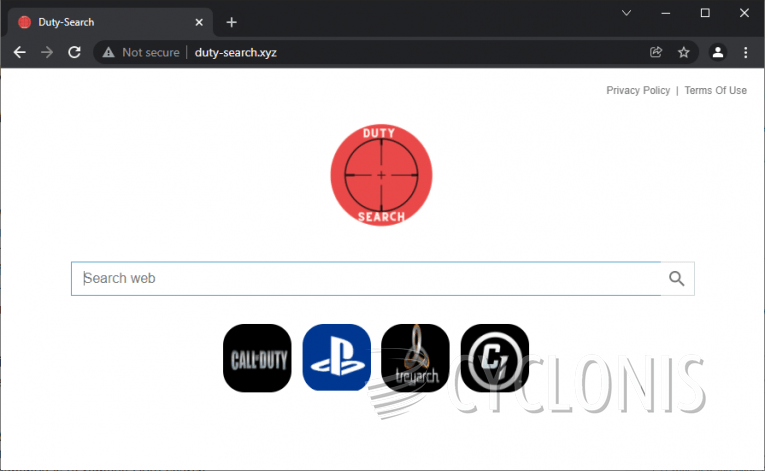Open the Chrome three-dot menu
The height and width of the screenshot is (471, 765).
point(745,52)
